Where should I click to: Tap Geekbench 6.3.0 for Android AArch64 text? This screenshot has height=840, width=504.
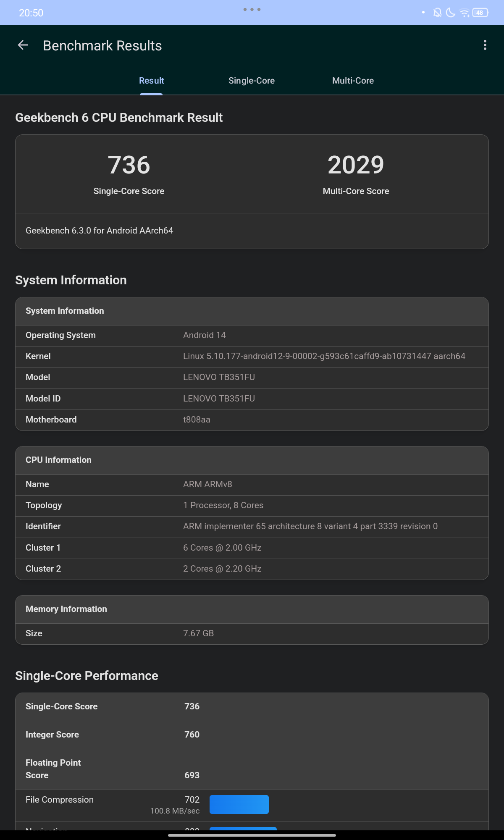tap(100, 231)
